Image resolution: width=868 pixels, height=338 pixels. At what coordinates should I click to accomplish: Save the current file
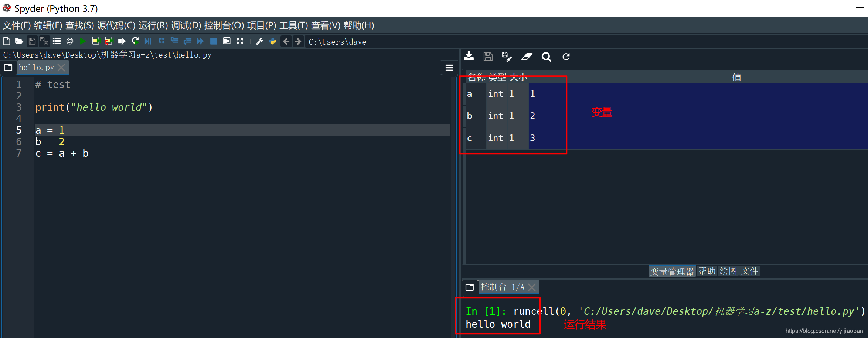(x=32, y=41)
